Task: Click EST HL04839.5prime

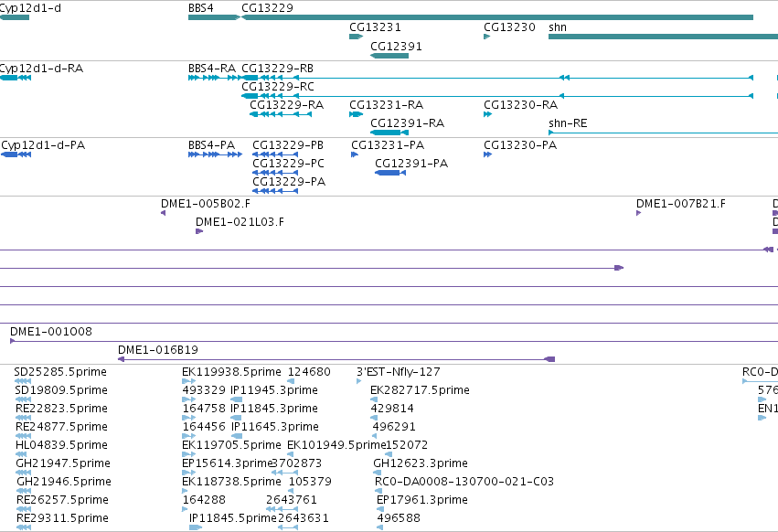Action: coord(21,454)
